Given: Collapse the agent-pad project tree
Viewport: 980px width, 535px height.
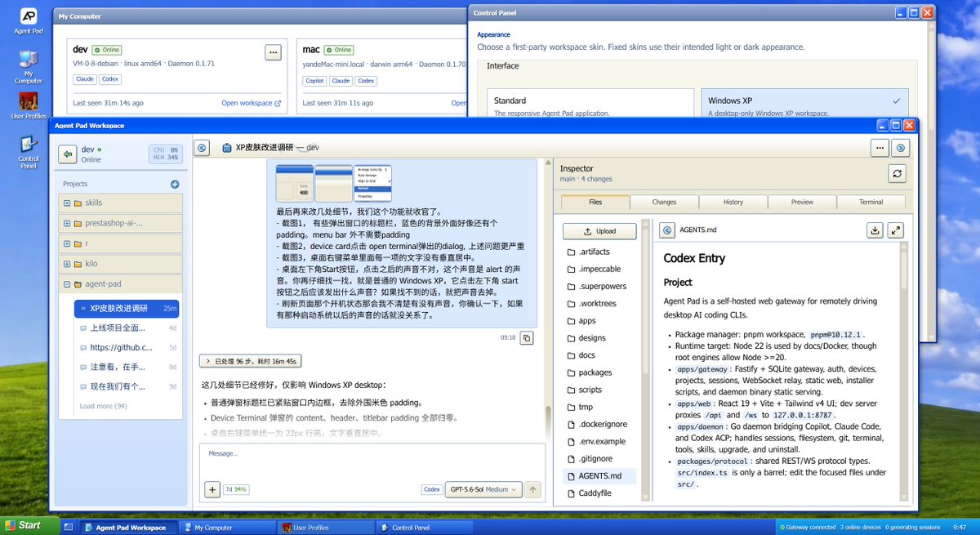Looking at the screenshot, I should click(x=67, y=284).
